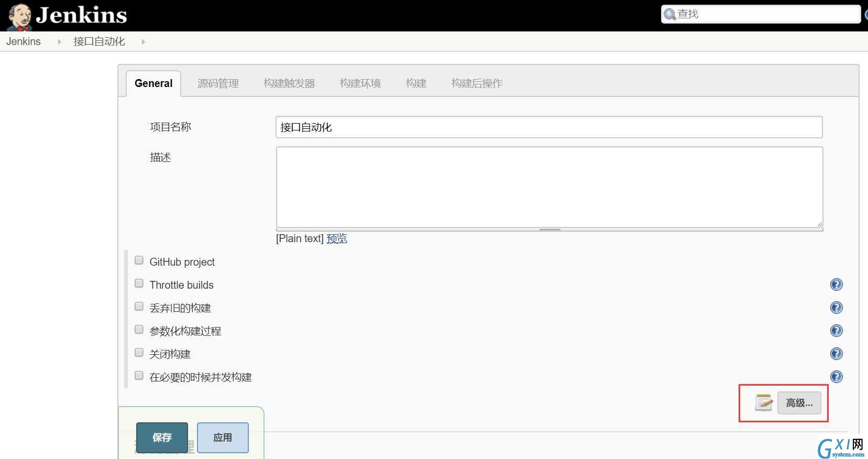This screenshot has height=459, width=868.
Task: Enable the GitHub project checkbox
Action: pyautogui.click(x=139, y=260)
